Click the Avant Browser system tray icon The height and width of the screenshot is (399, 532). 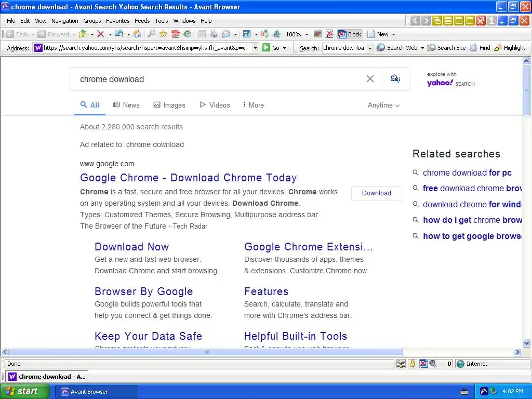pyautogui.click(x=484, y=392)
